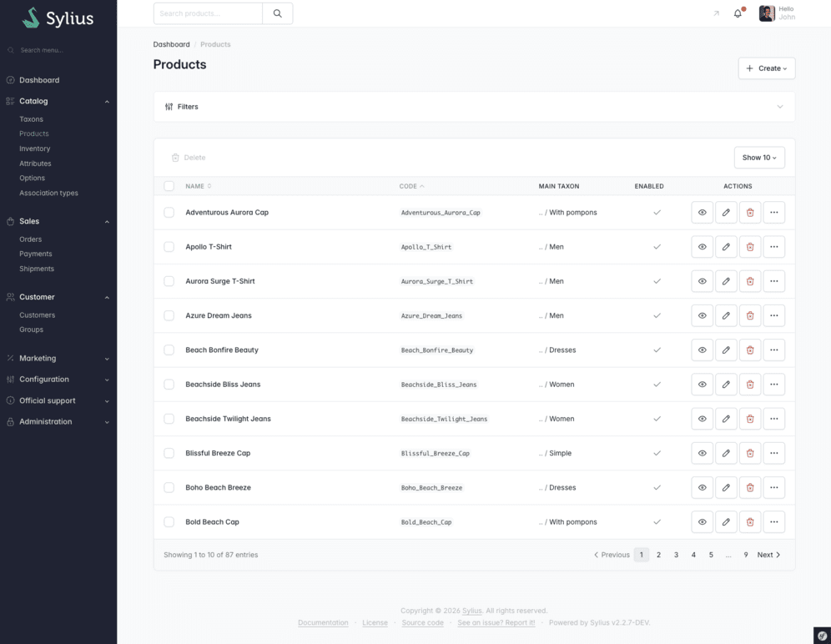The height and width of the screenshot is (644, 831).
Task: View Azure Dream Jeans eye icon
Action: pyautogui.click(x=702, y=316)
